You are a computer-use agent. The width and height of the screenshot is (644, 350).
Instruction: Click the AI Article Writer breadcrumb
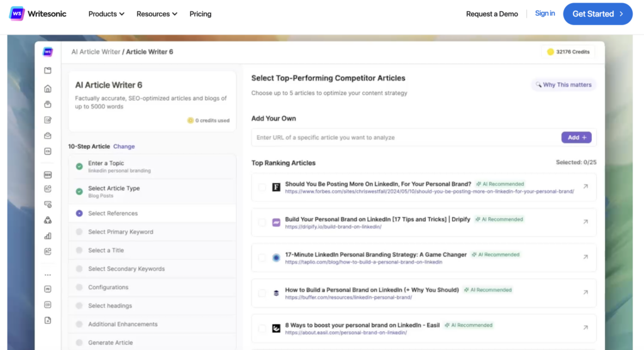click(96, 52)
